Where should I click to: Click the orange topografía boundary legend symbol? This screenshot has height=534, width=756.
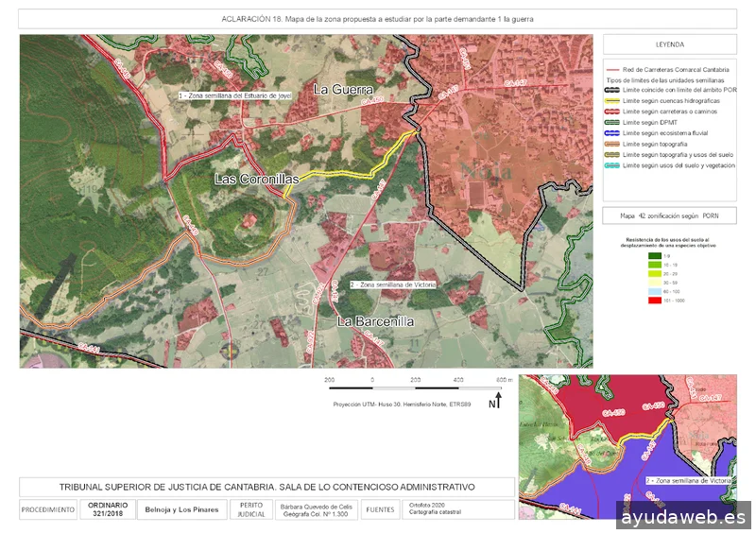click(x=612, y=143)
